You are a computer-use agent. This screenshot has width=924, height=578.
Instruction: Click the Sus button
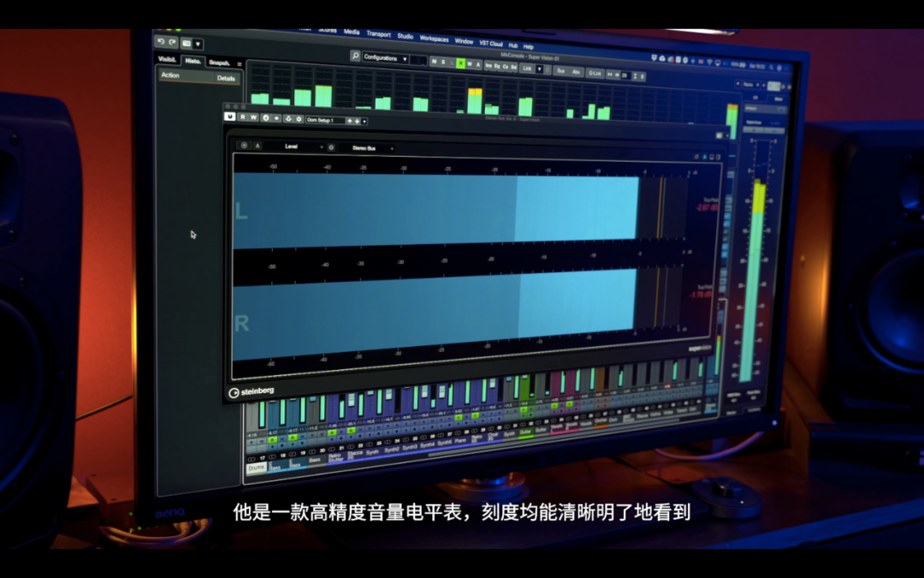click(561, 71)
